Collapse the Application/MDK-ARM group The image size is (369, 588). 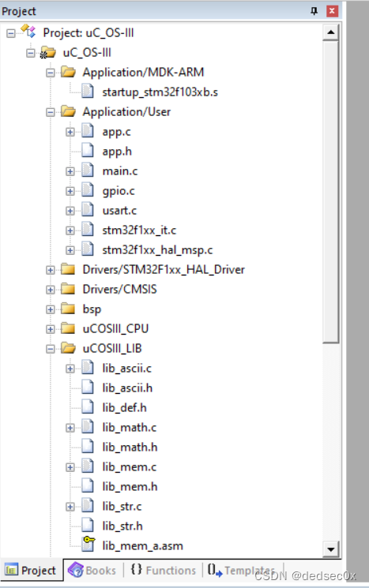pyautogui.click(x=51, y=73)
